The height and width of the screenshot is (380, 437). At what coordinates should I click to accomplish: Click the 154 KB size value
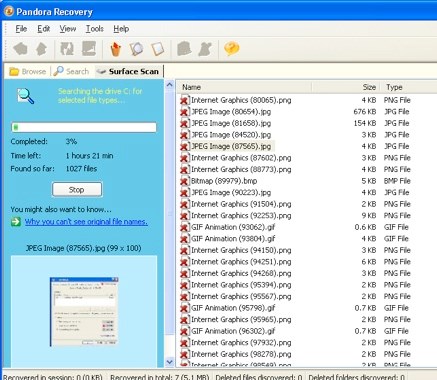[365, 123]
